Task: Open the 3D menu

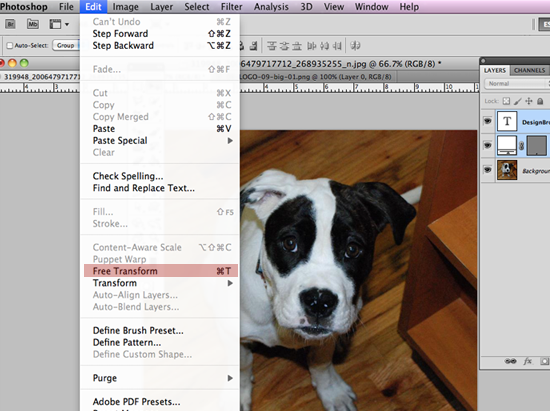Action: 306,7
